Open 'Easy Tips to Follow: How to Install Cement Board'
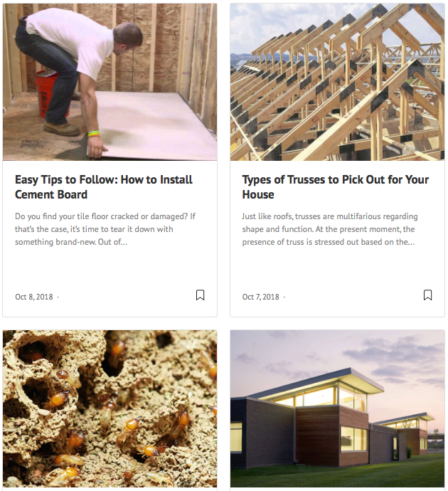Screen dimensions: 448x491 coord(104,187)
